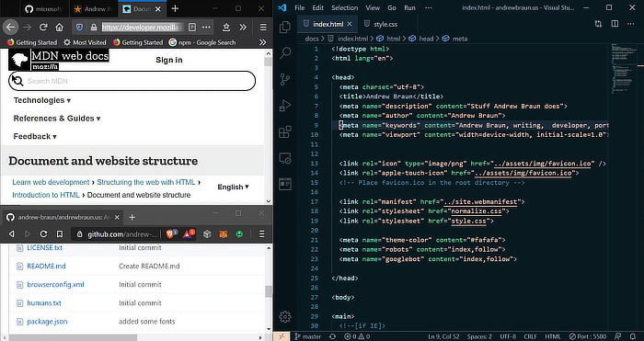
Task: Open the Explorer view in VS Code activity bar
Action: pyautogui.click(x=285, y=27)
